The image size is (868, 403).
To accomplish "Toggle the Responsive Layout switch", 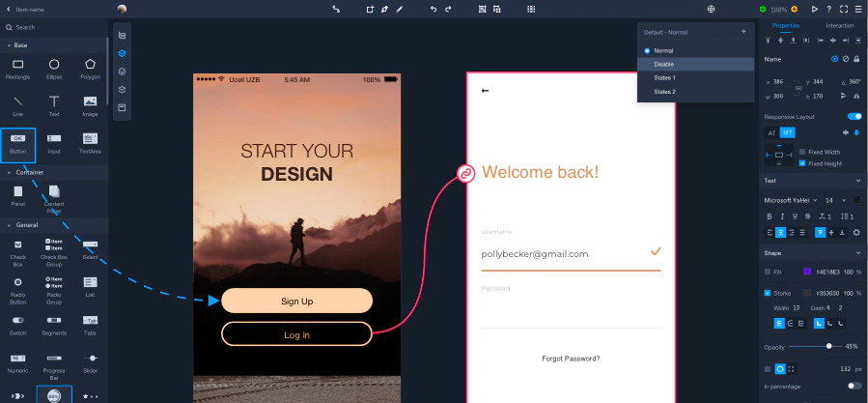I will pyautogui.click(x=854, y=116).
